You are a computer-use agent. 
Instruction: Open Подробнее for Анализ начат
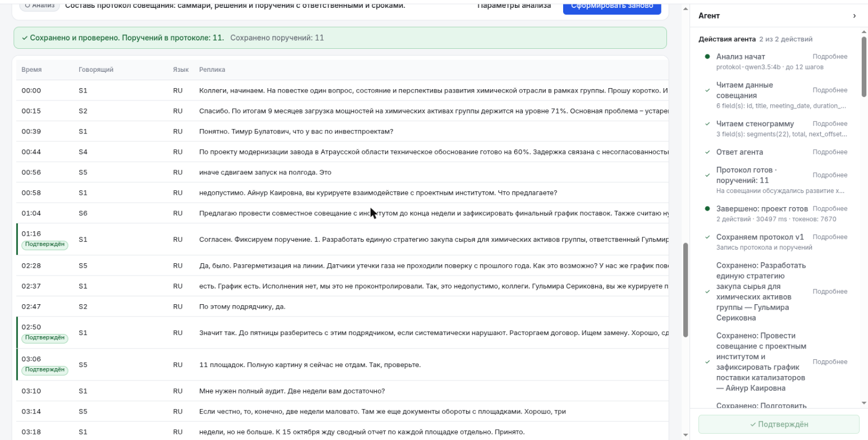click(830, 57)
